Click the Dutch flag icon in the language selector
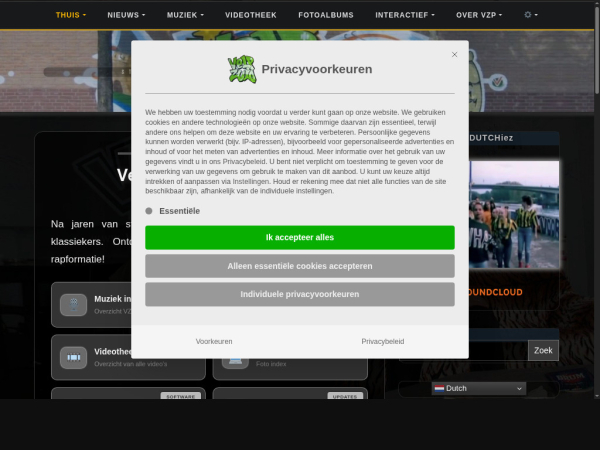The height and width of the screenshot is (450, 600). tap(439, 388)
